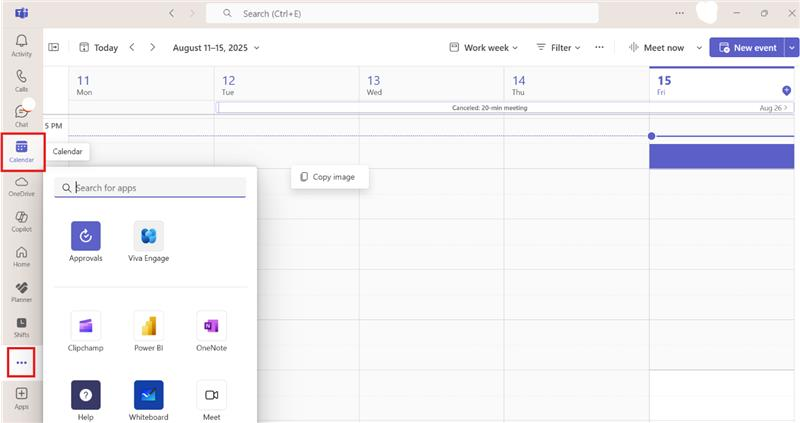
Task: Expand the New event options arrow
Action: tap(792, 47)
